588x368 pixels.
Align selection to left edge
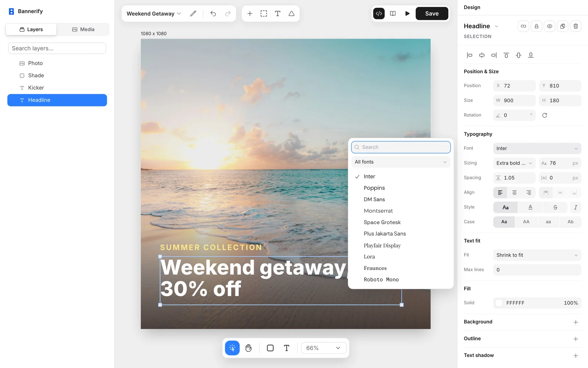469,55
